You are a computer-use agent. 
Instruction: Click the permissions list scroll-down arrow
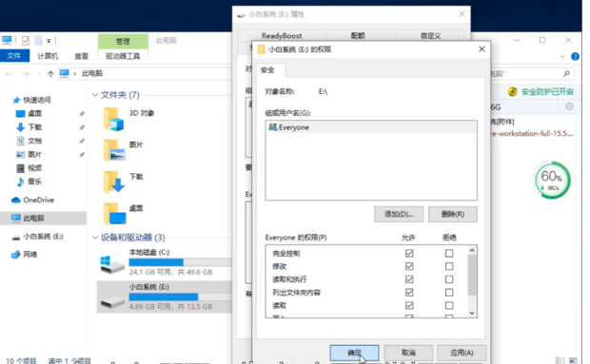[x=472, y=314]
